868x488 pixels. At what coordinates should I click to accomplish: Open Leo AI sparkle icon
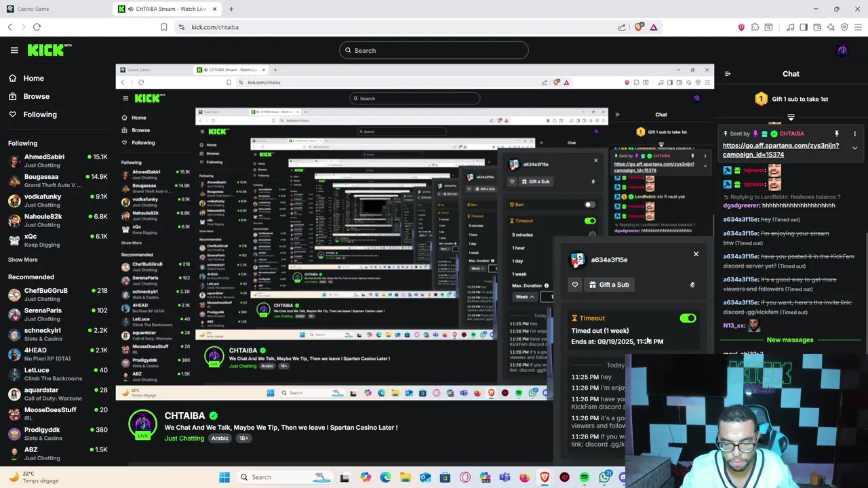tap(831, 27)
